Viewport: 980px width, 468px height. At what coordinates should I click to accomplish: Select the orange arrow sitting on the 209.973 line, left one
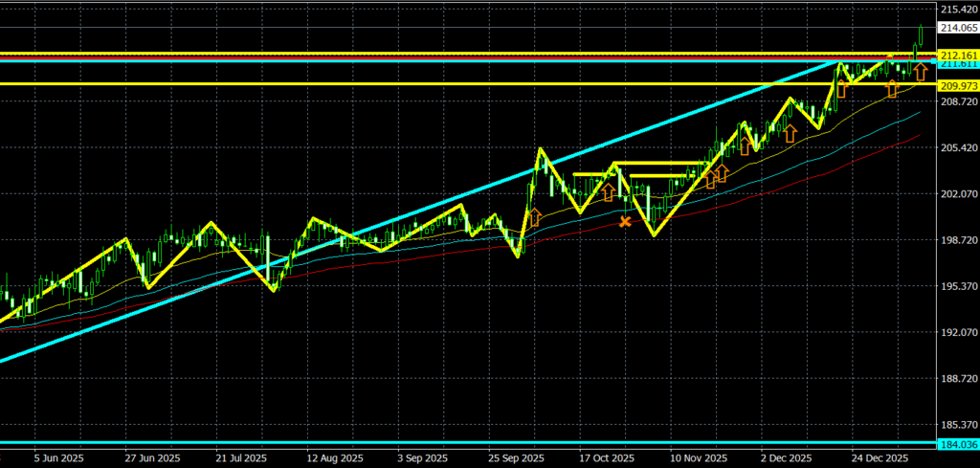[x=842, y=89]
